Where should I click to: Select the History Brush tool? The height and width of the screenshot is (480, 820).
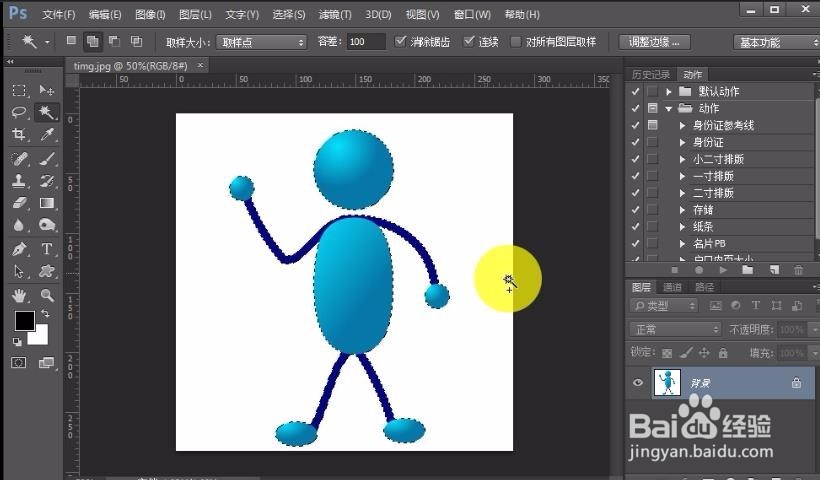coord(47,181)
